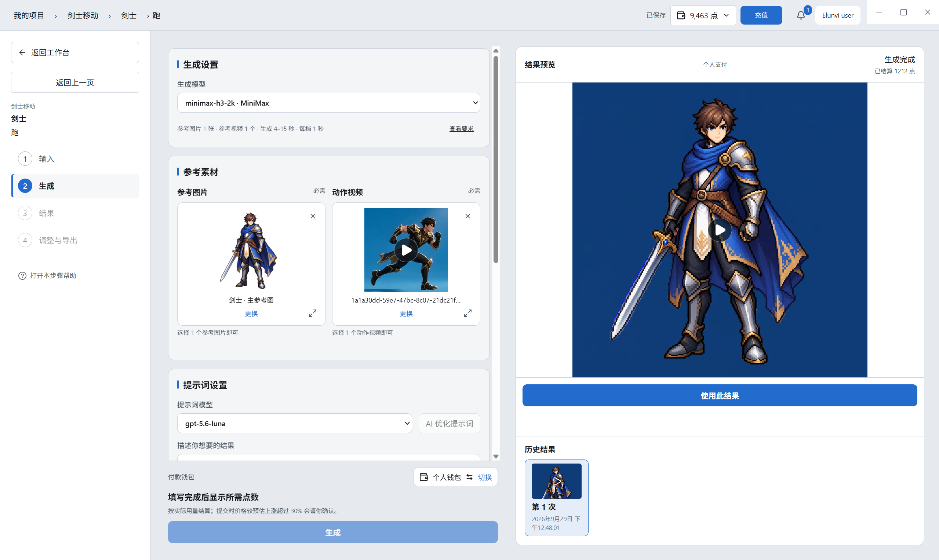The height and width of the screenshot is (560, 939).
Task: Click the settings panel scrollbar thumb
Action: click(496, 159)
